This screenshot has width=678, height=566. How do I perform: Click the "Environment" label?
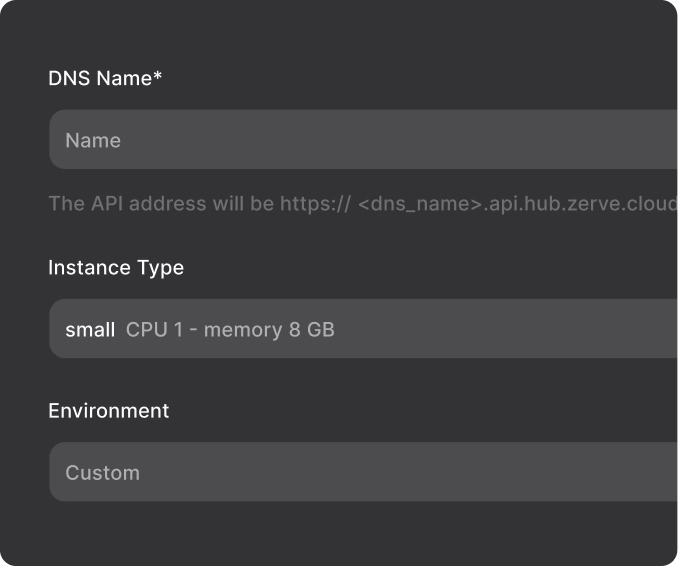[109, 411]
